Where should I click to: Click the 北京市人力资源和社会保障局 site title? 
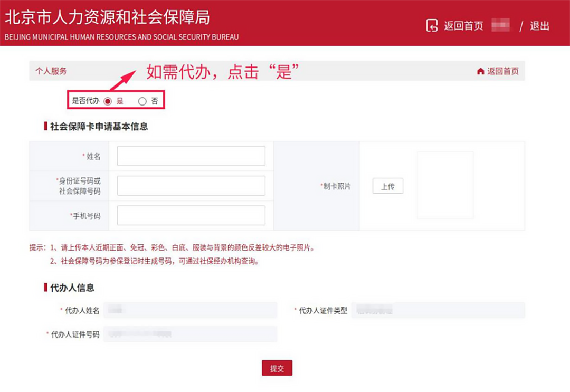tap(107, 17)
